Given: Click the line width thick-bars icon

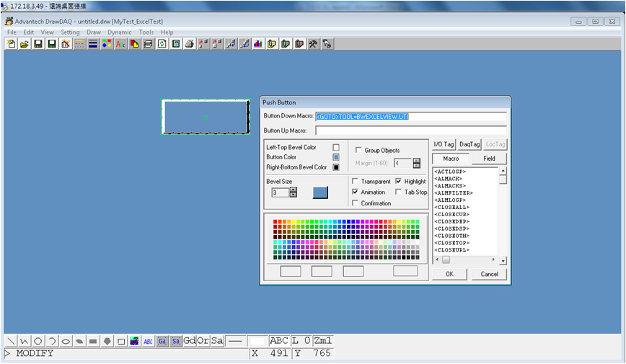Looking at the screenshot, I should point(93,44).
